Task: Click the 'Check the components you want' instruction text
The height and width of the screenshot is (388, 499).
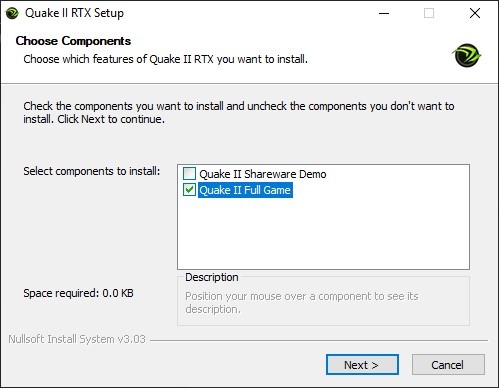Action: (x=239, y=112)
